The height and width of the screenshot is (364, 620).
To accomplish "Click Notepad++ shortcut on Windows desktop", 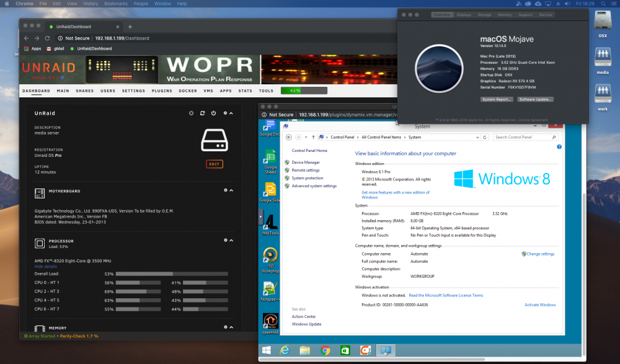I will (270, 291).
